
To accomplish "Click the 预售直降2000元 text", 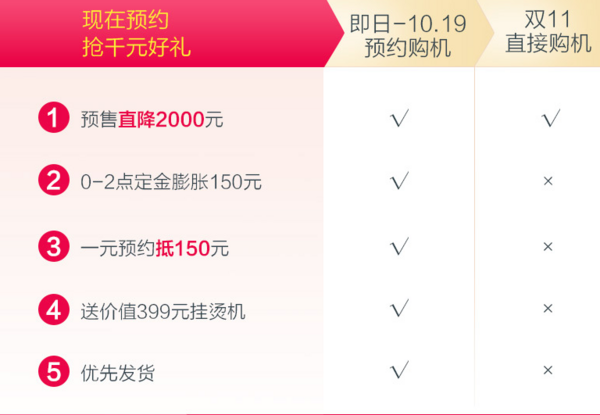I will (152, 119).
